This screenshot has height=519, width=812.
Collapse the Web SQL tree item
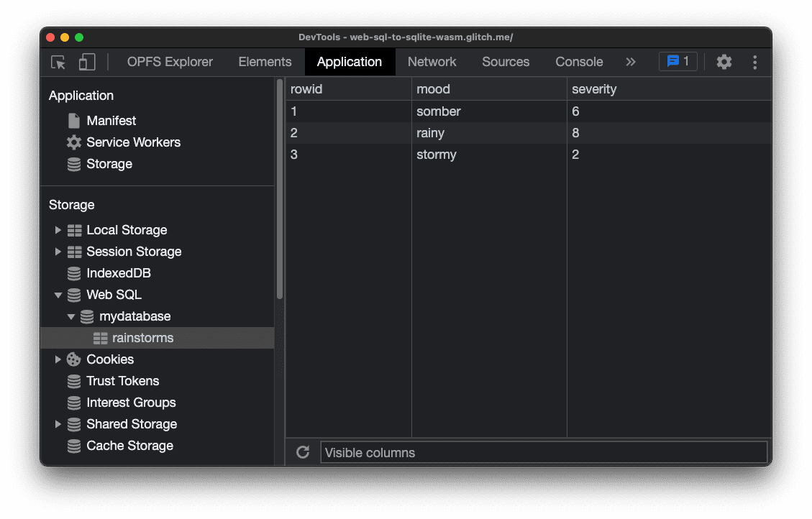point(58,295)
